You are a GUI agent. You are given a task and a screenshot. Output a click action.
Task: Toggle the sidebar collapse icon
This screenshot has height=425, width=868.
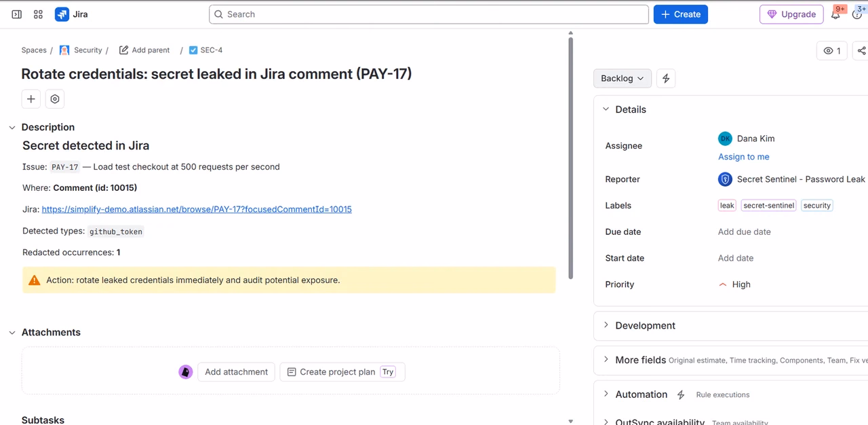[17, 14]
